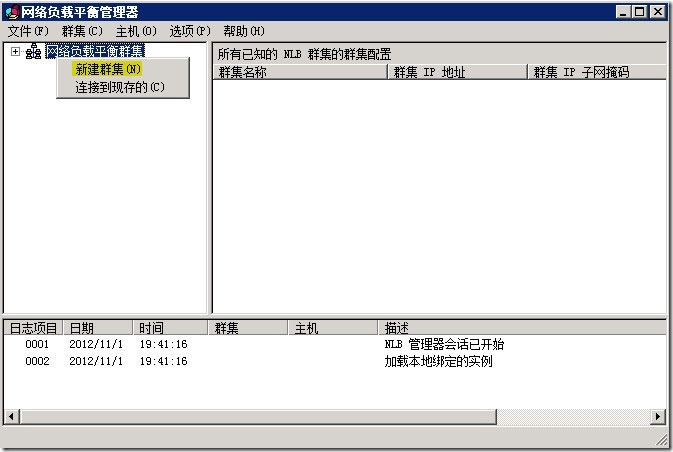Select log entry 0001 row
673x452 pixels.
coord(37,344)
